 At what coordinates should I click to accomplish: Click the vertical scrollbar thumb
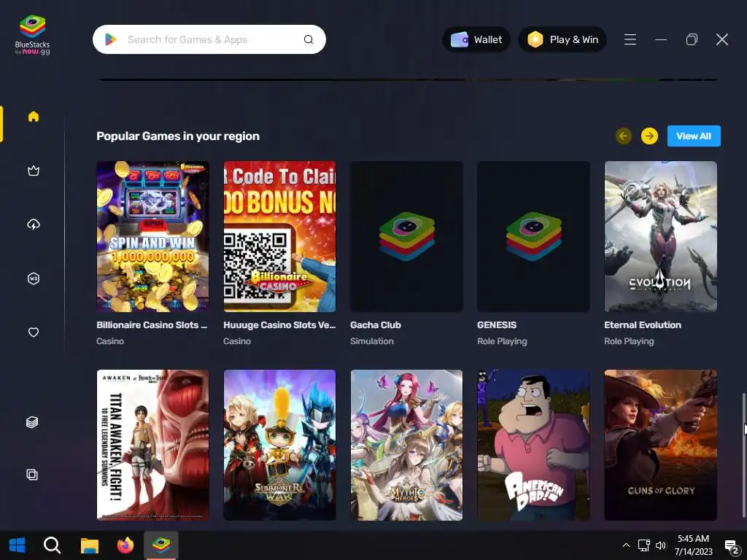click(743, 455)
